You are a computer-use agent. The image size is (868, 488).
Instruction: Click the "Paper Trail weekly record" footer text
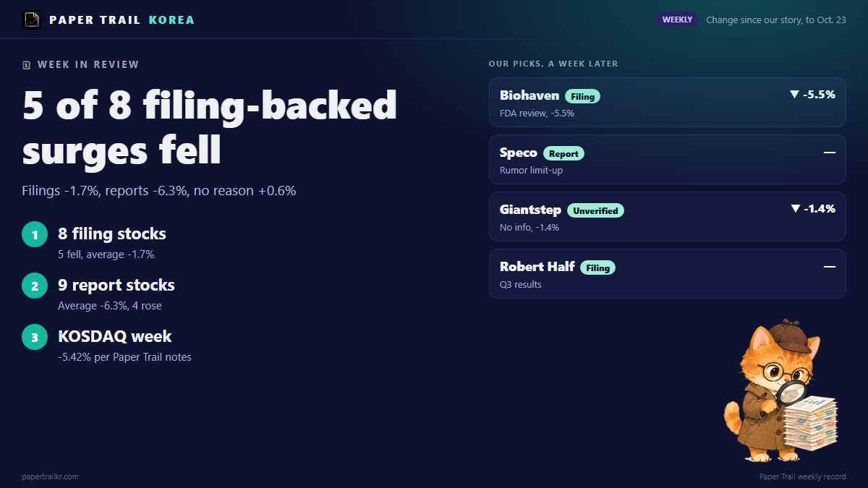pos(803,476)
